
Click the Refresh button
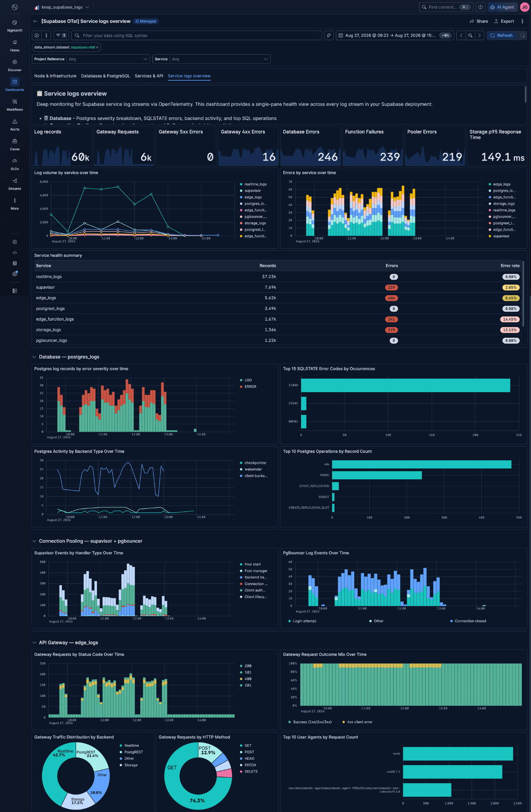coord(502,36)
